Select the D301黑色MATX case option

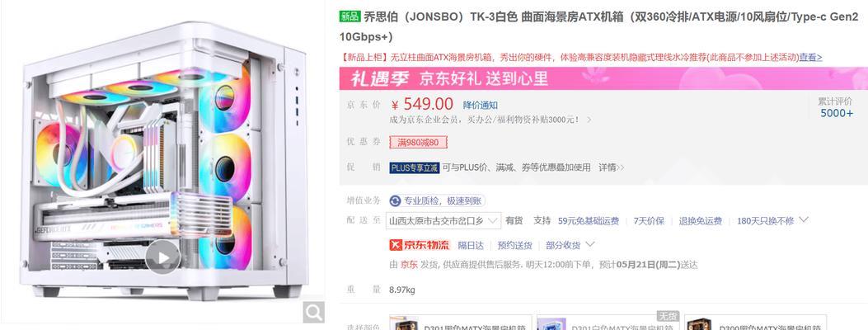[460, 323]
